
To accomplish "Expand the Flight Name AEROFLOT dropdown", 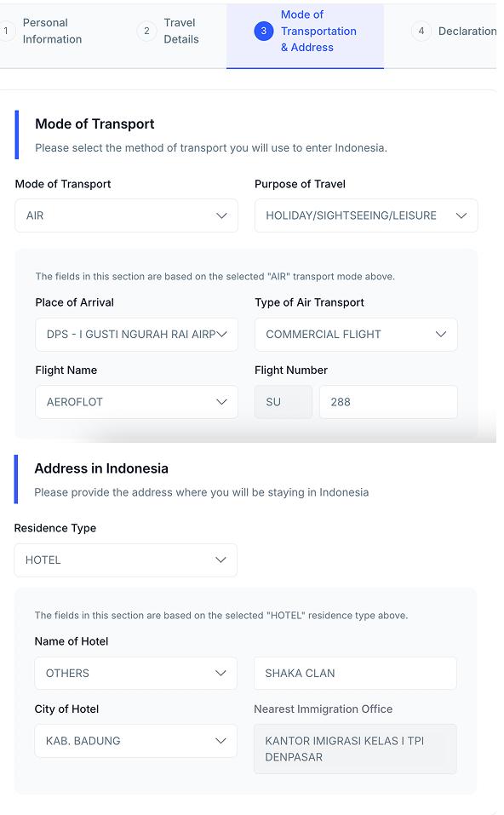I will [x=137, y=402].
